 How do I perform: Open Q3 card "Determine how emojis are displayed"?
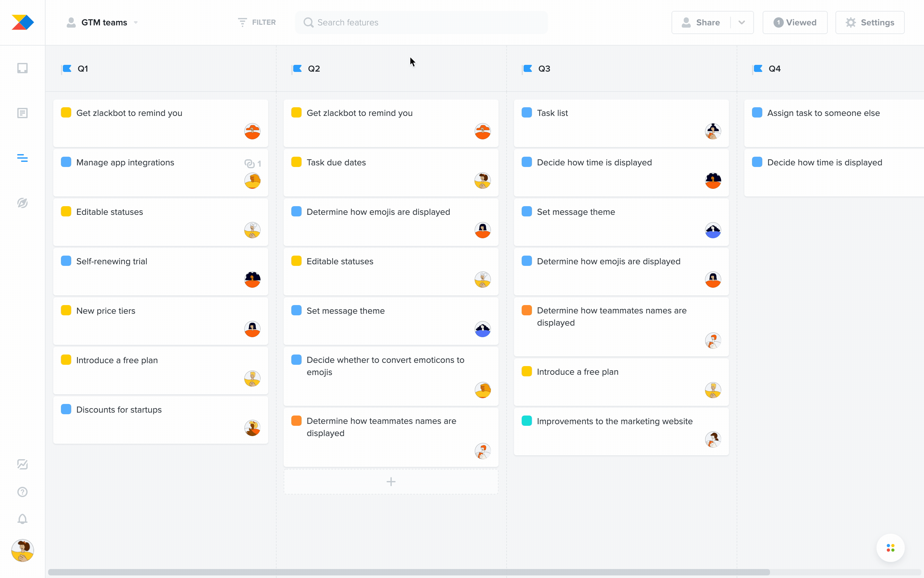[621, 271]
